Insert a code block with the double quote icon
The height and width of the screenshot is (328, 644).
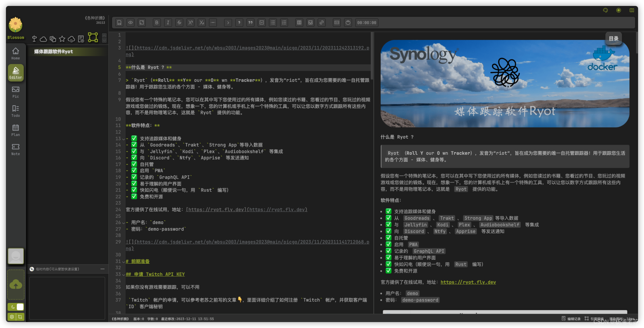(250, 23)
